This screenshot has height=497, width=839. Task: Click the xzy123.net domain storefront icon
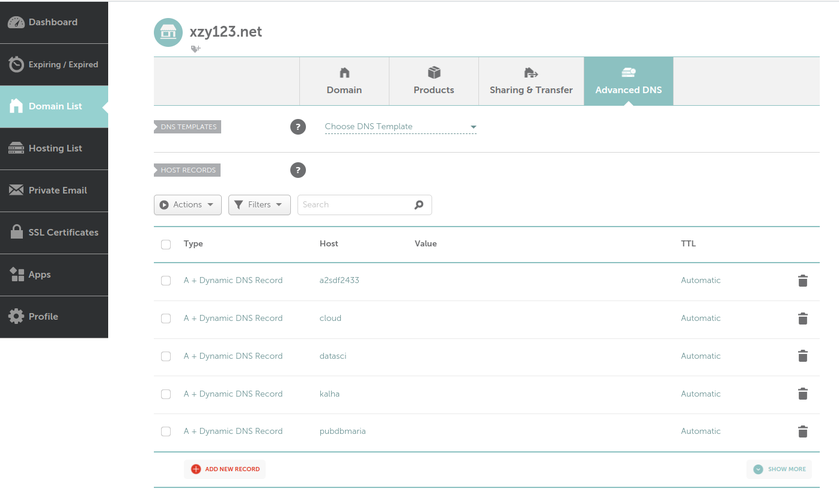point(168,32)
